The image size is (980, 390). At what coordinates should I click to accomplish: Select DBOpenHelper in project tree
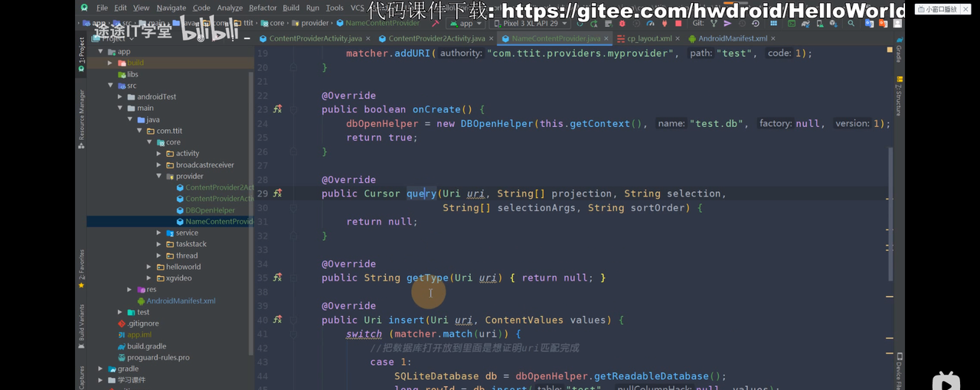coord(210,210)
